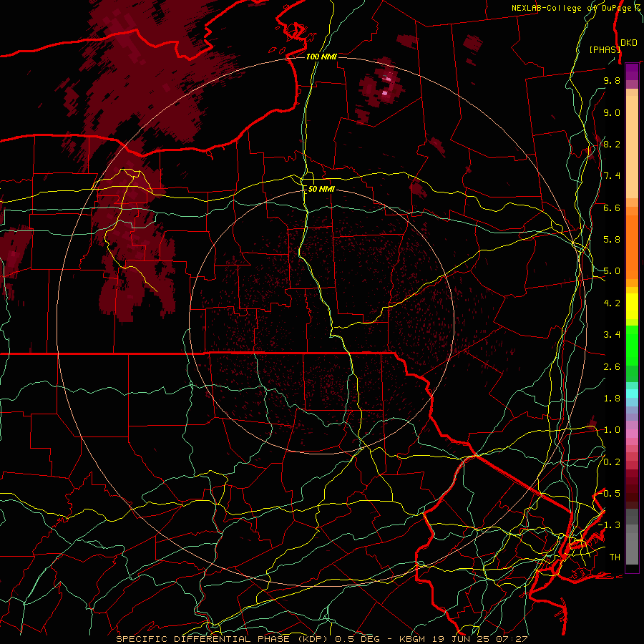Select the cyan segment of the color bar
The width and height of the screenshot is (644, 644).
tap(632, 394)
